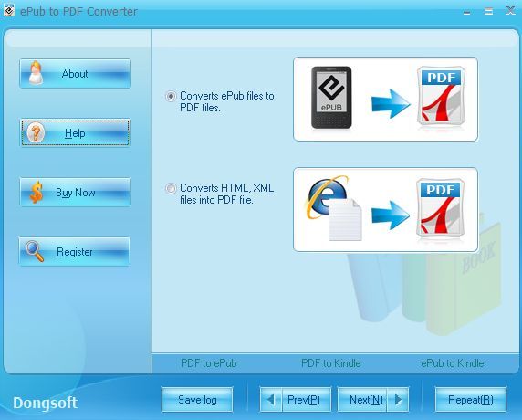Click the Dongsoft brand logo

pos(46,403)
